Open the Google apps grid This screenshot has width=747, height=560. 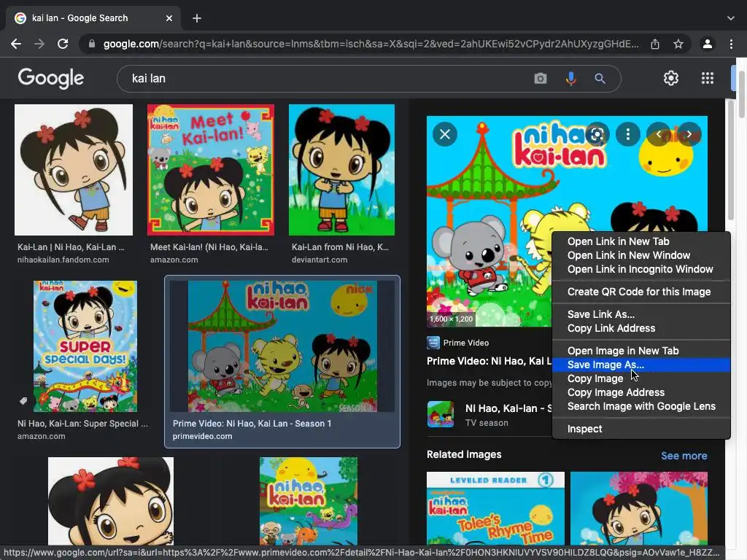point(708,78)
